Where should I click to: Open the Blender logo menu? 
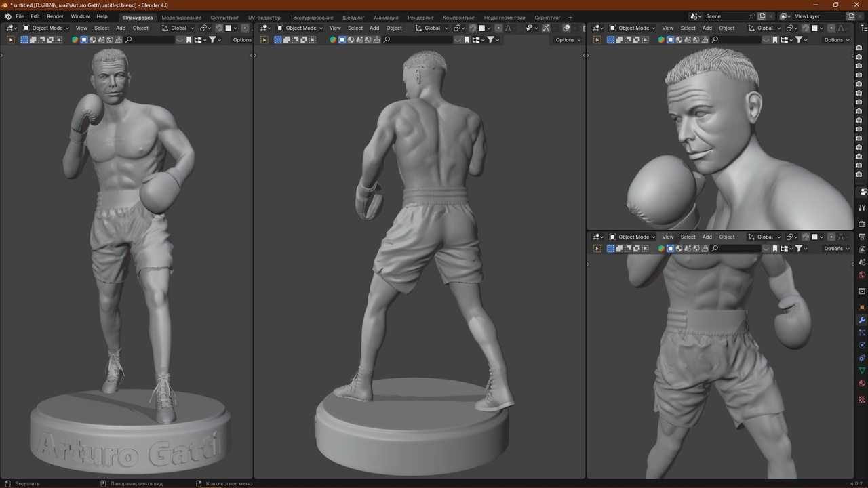(7, 16)
